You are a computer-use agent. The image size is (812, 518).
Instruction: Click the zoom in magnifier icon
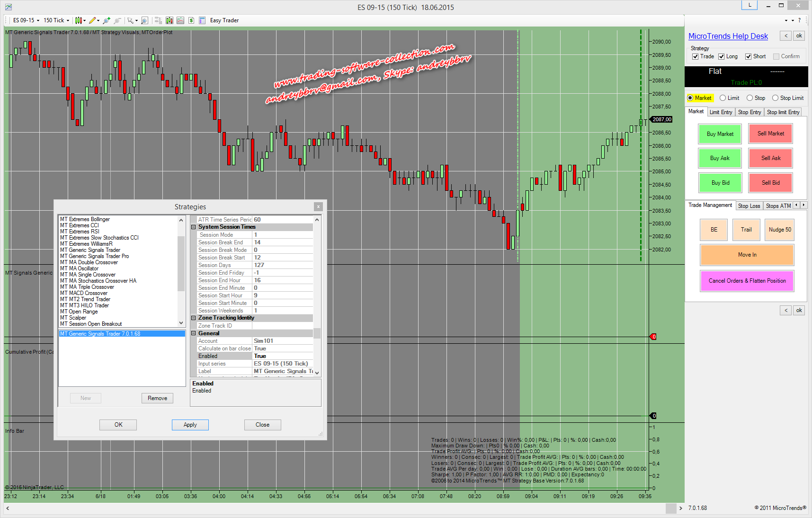107,20
